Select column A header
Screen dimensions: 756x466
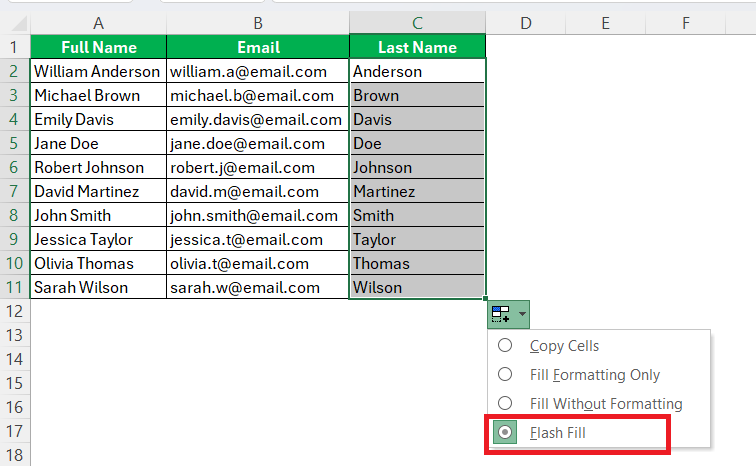98,23
